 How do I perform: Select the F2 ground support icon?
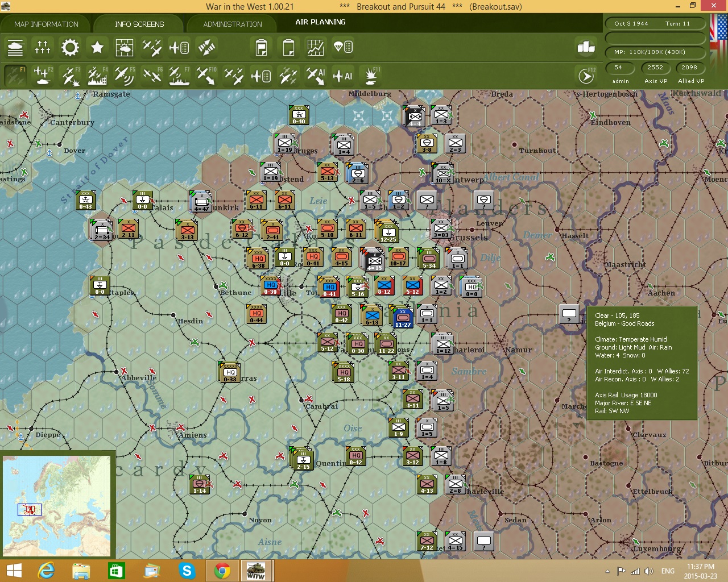[x=43, y=76]
